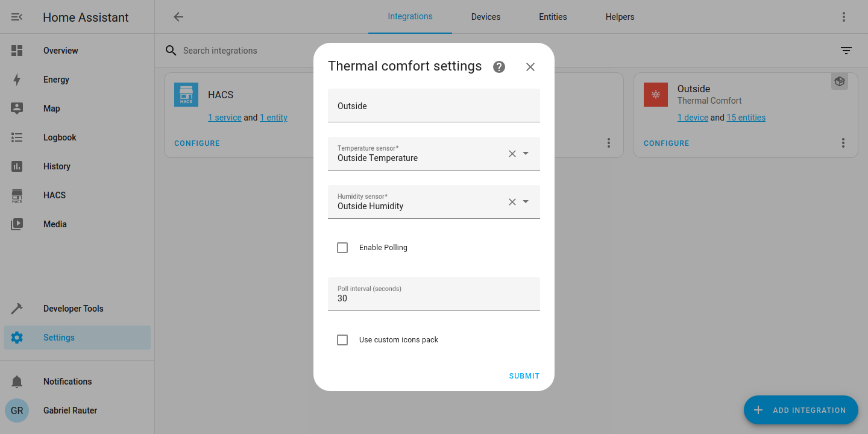Go back with the arrow icon

178,17
